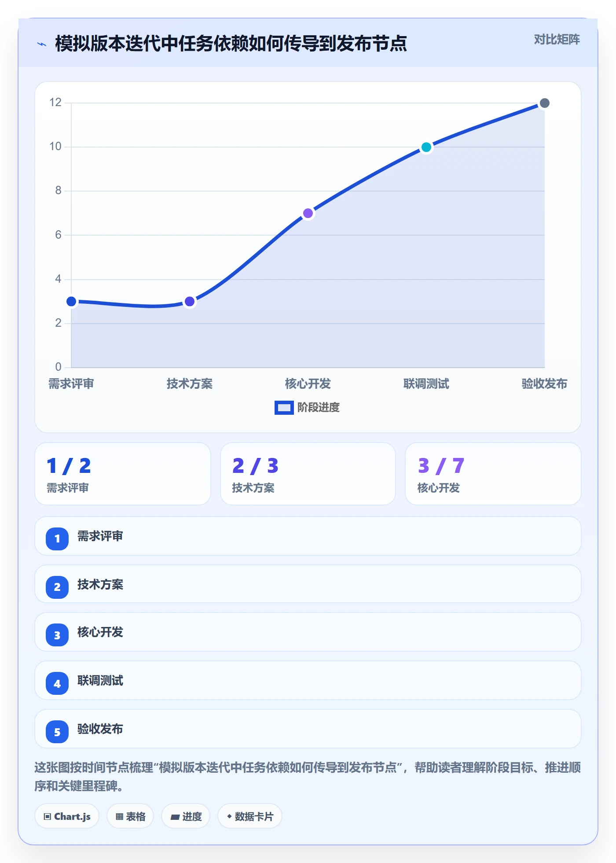
Task: Click the y-axis value 10
Action: point(55,147)
